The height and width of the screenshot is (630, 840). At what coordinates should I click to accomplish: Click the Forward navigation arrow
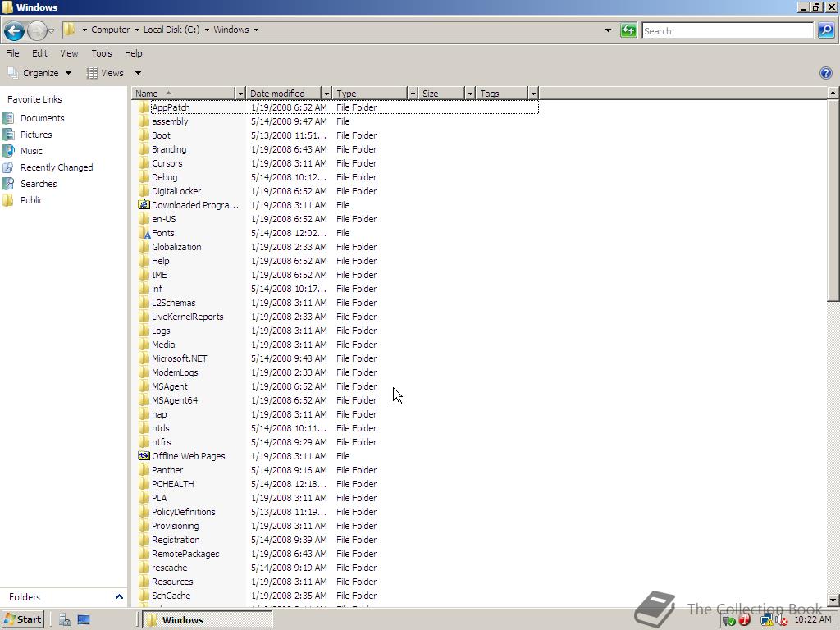click(x=36, y=30)
